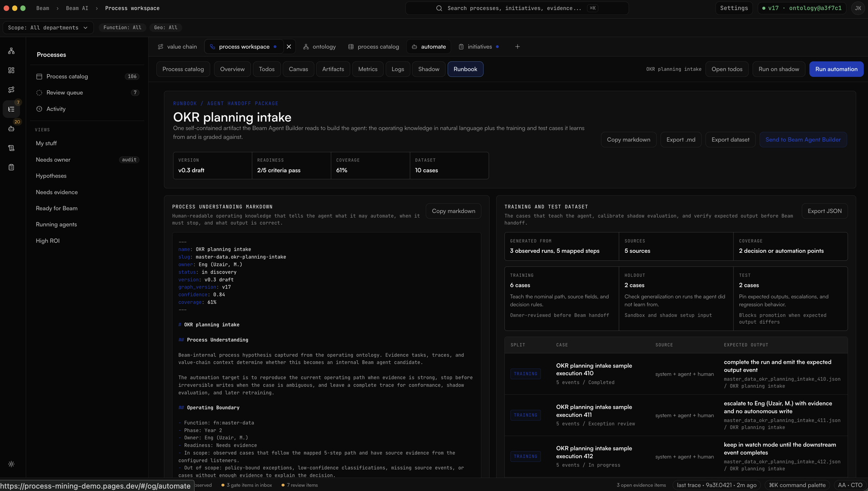868x491 pixels.
Task: Click Export dataset button
Action: click(x=731, y=139)
